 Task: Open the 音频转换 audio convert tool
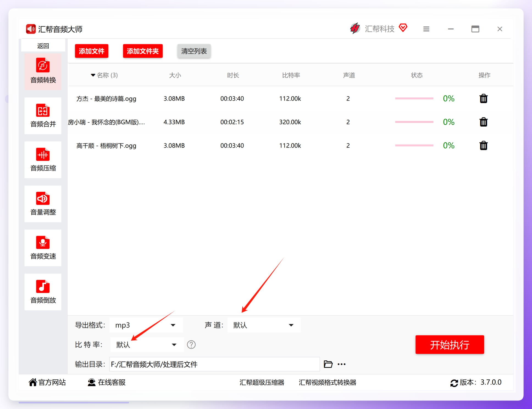coord(43,71)
